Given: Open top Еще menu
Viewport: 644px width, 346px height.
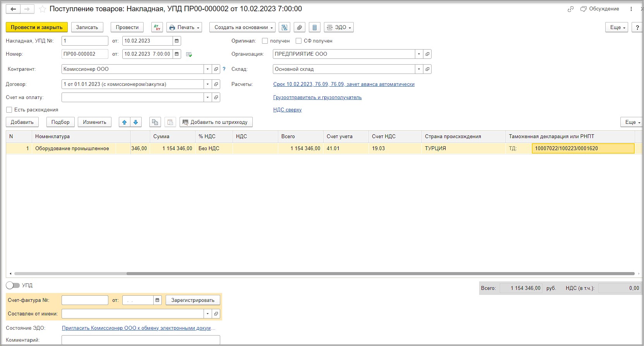Looking at the screenshot, I should (617, 27).
